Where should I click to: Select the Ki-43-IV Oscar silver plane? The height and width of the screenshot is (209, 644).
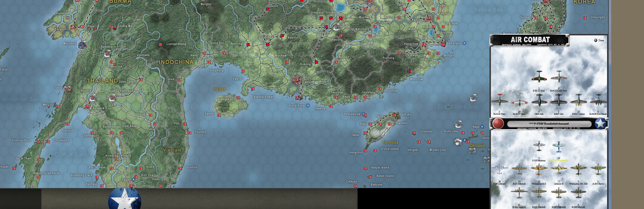pos(519,100)
